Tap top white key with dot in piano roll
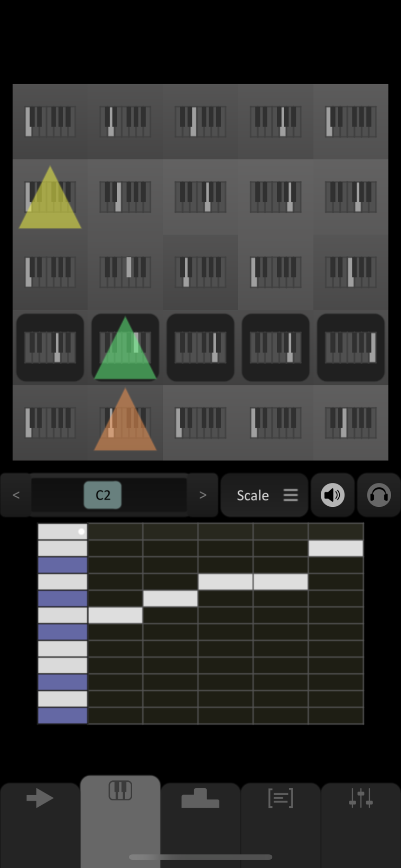This screenshot has height=868, width=401. [x=62, y=532]
